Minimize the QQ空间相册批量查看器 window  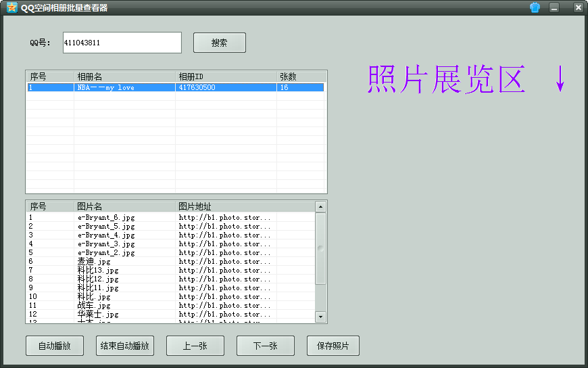coord(554,7)
